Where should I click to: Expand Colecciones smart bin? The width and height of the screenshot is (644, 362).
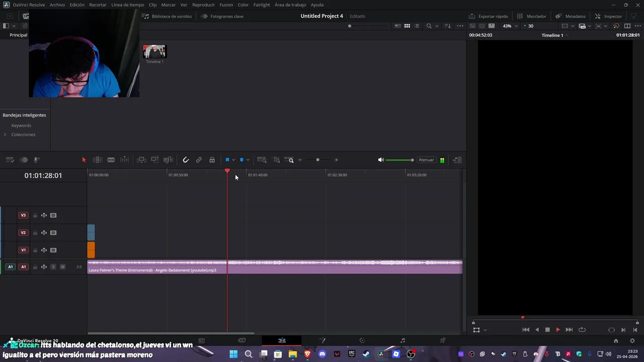tap(5, 134)
